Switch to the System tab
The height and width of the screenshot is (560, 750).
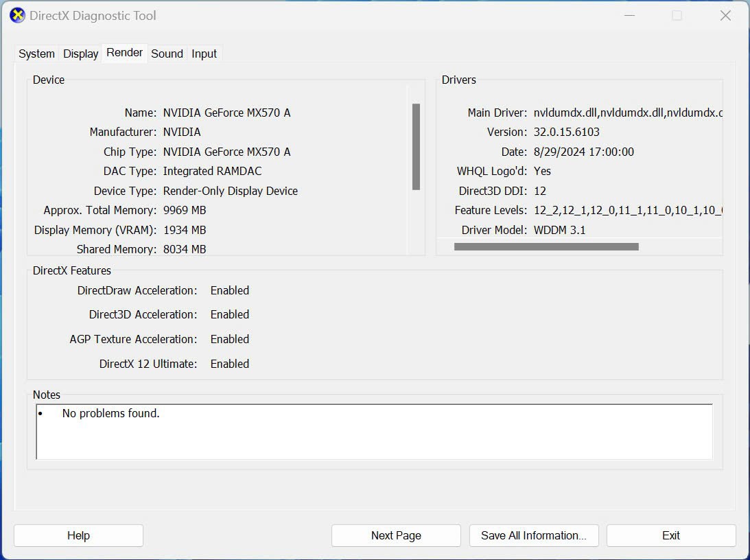[x=36, y=54]
